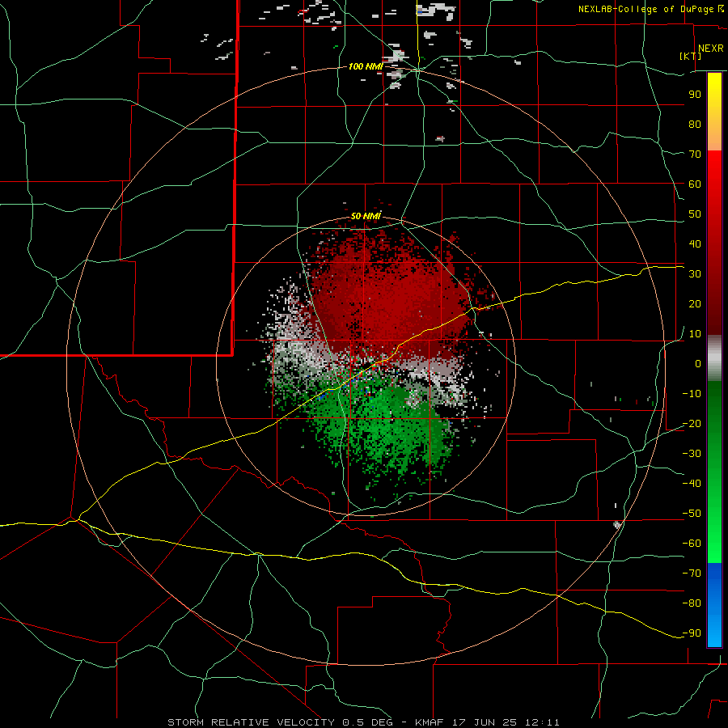Click the positive 40 knots scale label

[x=695, y=243]
